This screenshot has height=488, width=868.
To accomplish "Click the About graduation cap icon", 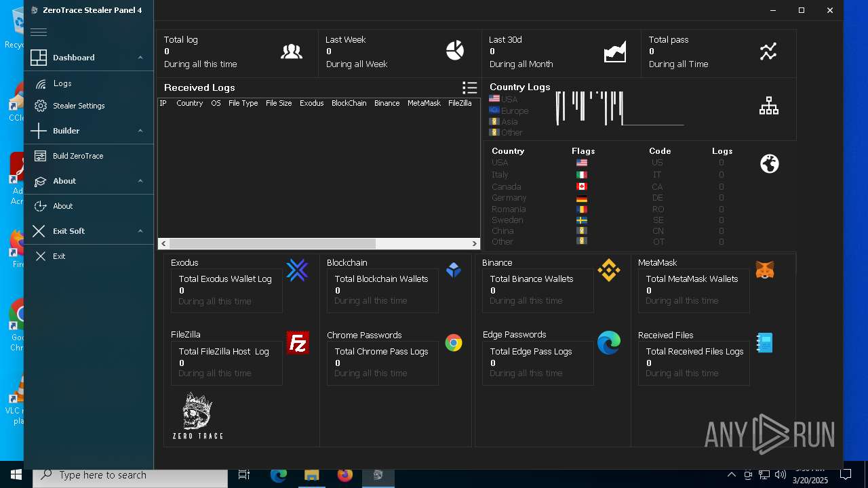I will (x=40, y=181).
